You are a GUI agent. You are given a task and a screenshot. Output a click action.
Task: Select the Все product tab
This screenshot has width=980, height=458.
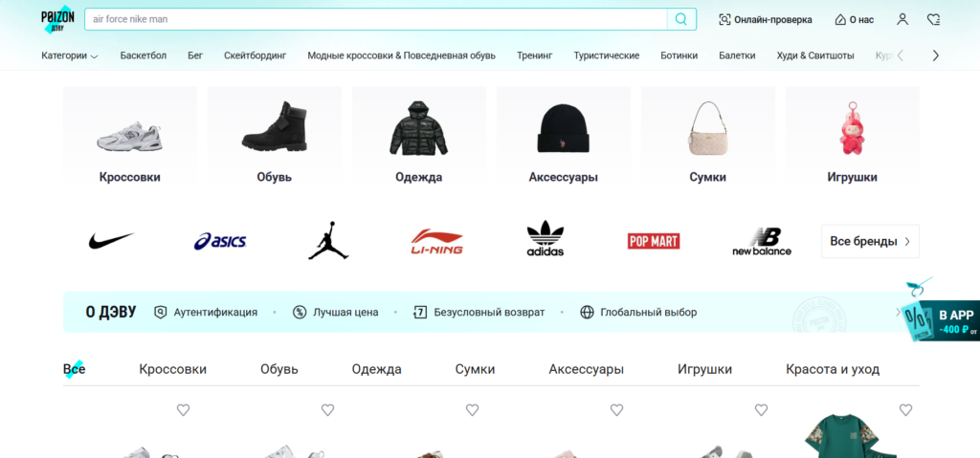(x=74, y=369)
